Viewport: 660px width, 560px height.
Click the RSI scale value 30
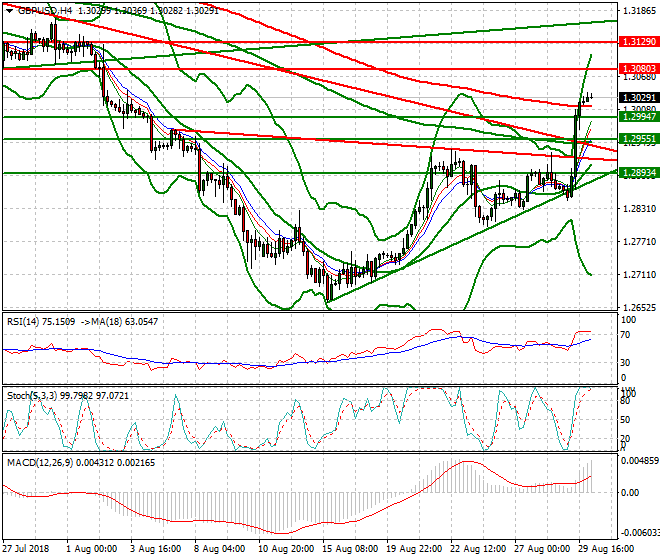(626, 363)
